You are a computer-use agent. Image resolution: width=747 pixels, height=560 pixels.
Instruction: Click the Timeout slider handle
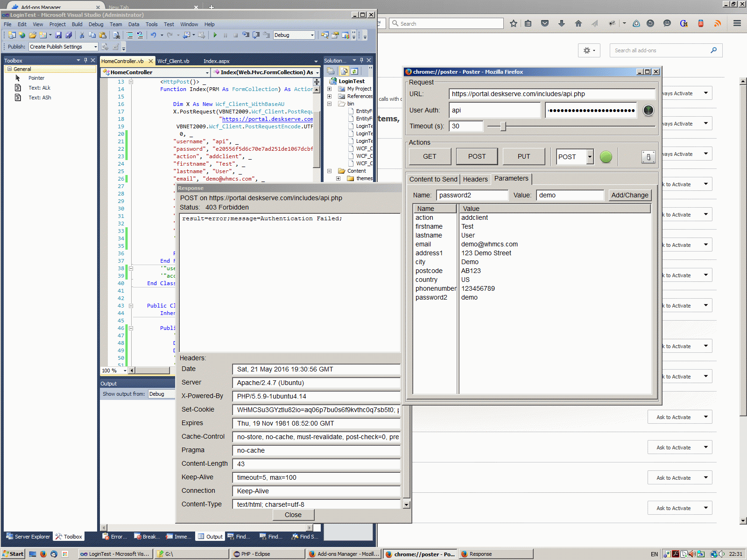pos(503,126)
